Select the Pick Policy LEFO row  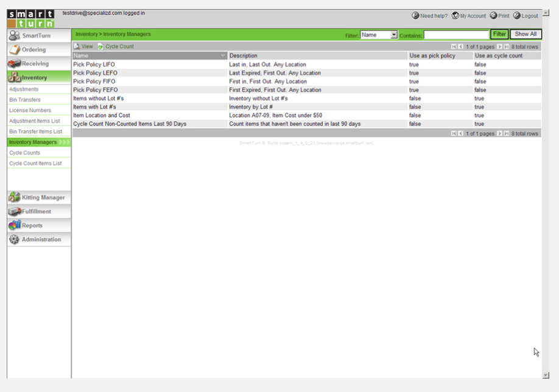coord(307,73)
